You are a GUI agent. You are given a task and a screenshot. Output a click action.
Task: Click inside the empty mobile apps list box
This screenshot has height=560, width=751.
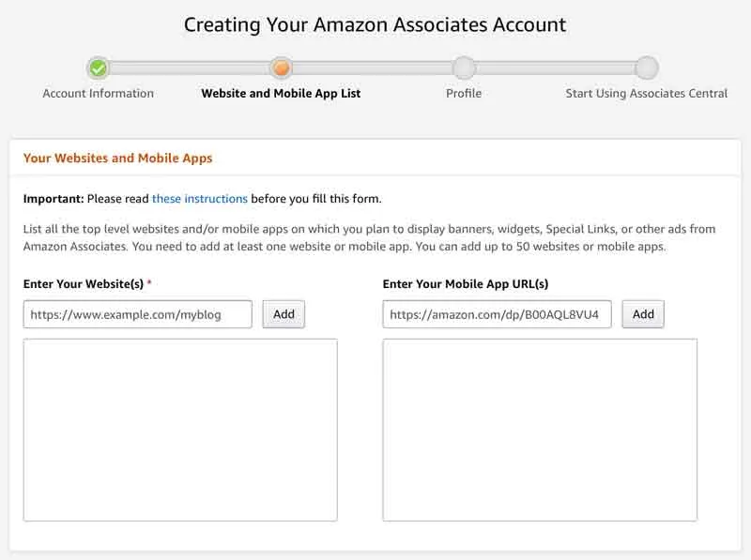point(540,430)
